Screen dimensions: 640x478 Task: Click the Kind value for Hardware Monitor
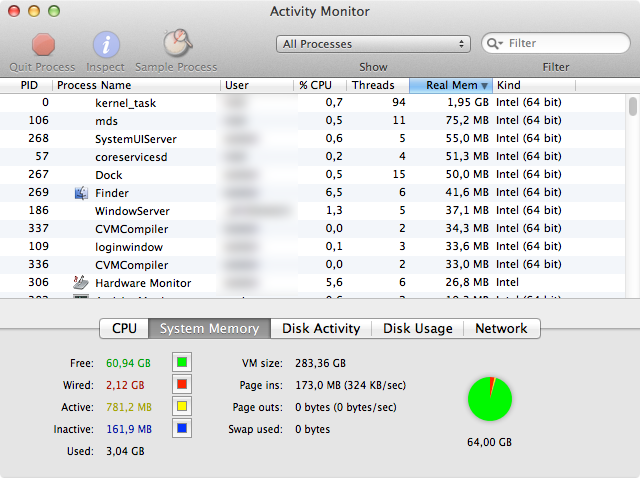507,282
